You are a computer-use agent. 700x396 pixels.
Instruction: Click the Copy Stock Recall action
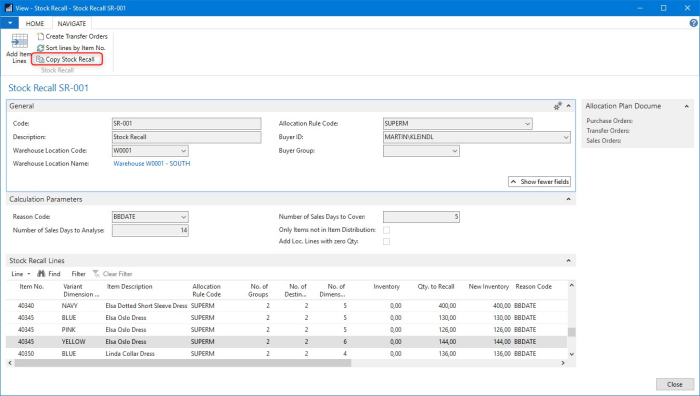click(x=66, y=59)
